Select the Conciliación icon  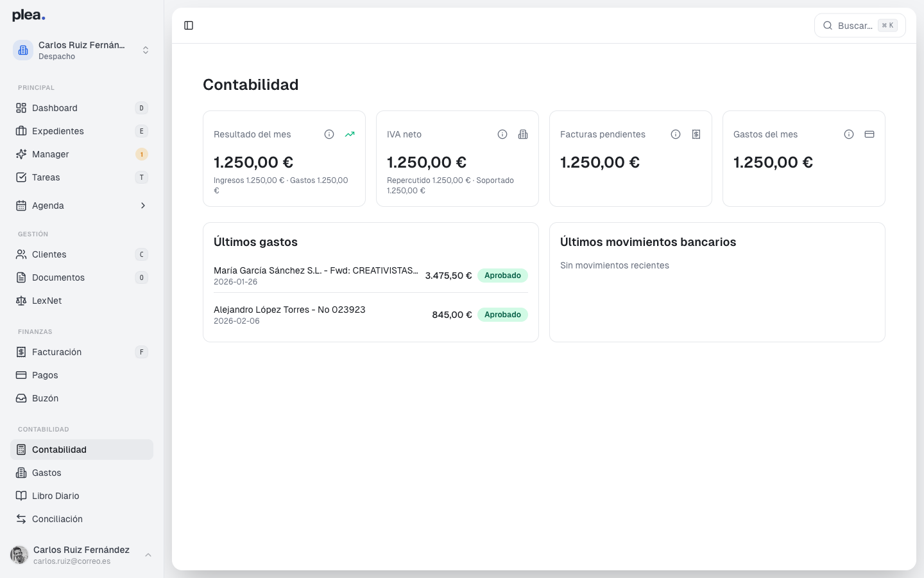click(20, 519)
